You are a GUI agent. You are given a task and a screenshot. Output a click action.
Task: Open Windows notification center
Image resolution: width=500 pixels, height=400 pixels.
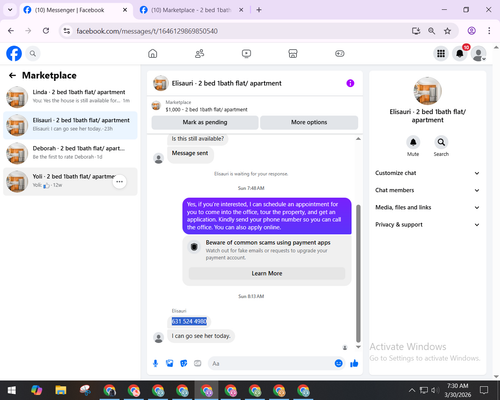[x=484, y=390]
